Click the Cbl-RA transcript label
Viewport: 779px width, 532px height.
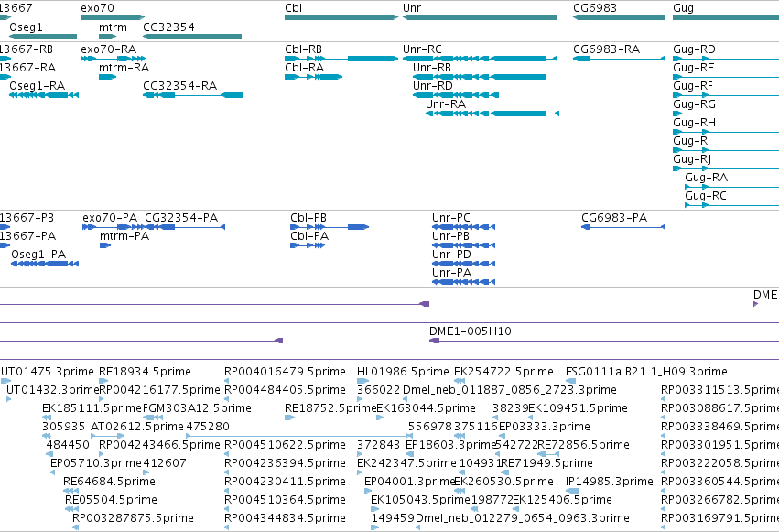tap(305, 68)
